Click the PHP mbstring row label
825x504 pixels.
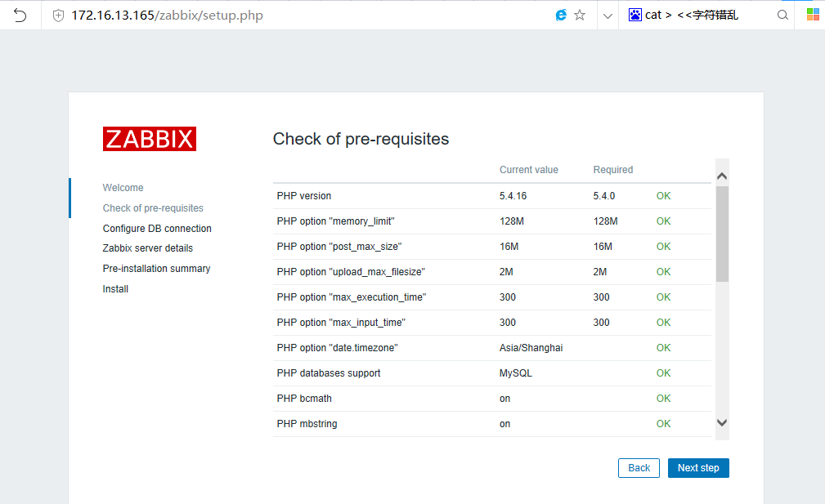click(x=307, y=424)
